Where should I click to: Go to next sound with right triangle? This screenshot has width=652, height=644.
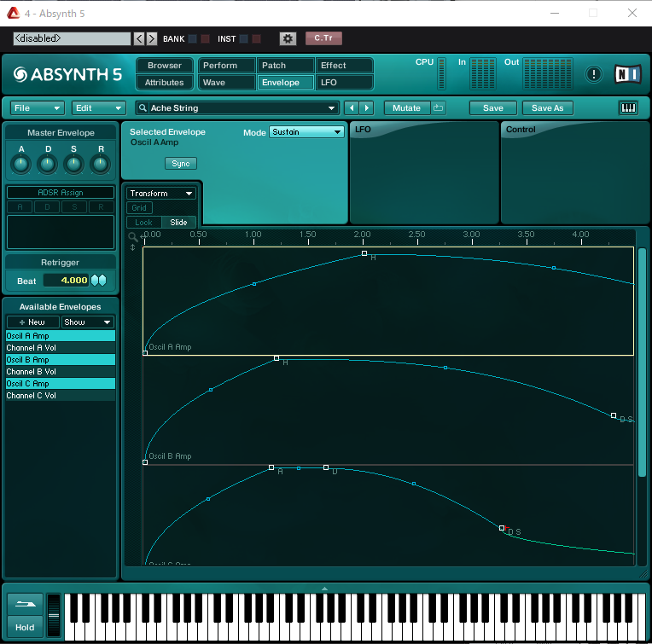pos(366,108)
